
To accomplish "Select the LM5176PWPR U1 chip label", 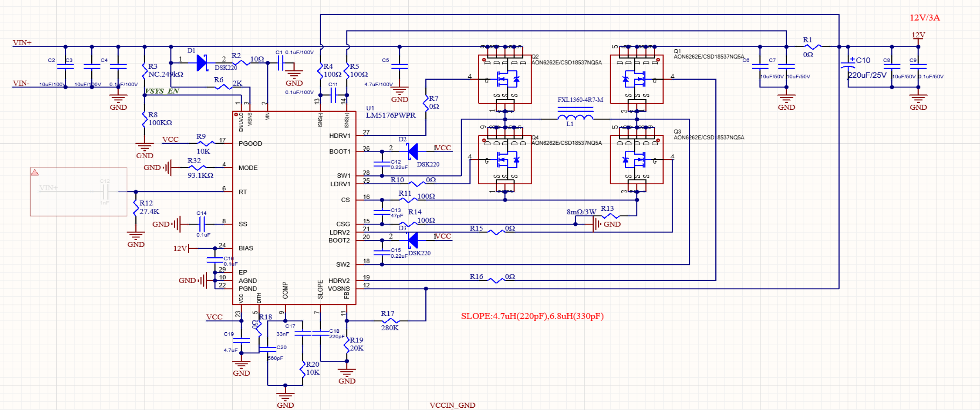I will coord(391,115).
